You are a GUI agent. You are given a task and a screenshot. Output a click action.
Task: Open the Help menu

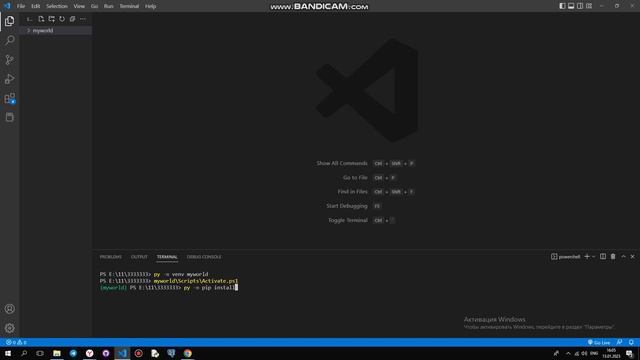tap(150, 6)
